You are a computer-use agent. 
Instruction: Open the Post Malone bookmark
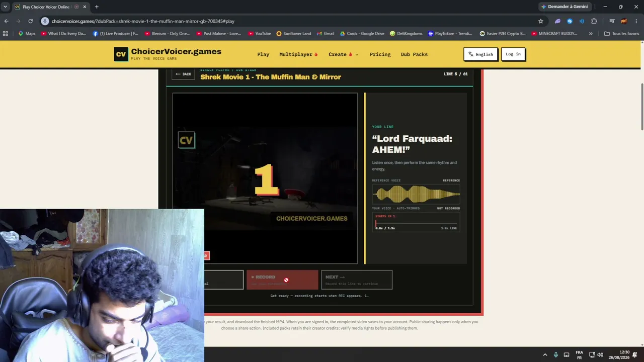219,34
